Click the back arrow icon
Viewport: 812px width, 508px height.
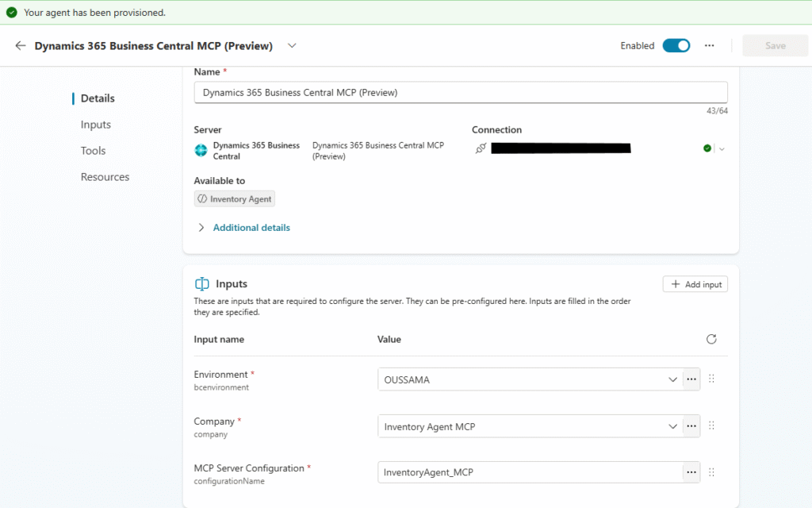point(21,46)
